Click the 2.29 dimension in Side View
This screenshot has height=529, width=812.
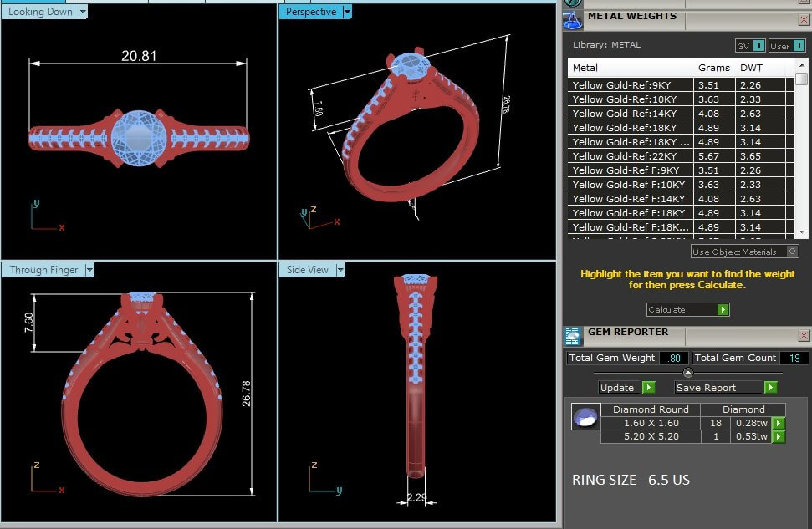(417, 497)
